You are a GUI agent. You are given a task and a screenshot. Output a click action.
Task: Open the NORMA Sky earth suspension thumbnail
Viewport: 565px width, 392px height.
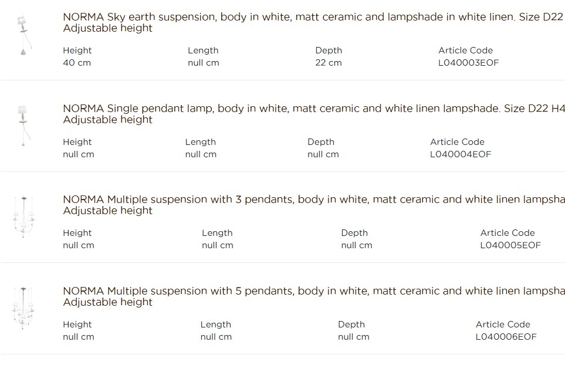(x=24, y=35)
